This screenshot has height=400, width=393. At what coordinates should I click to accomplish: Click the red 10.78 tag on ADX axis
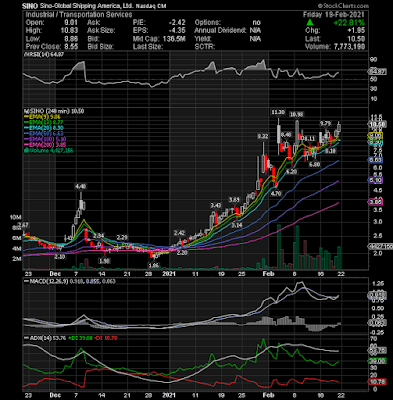(x=377, y=382)
